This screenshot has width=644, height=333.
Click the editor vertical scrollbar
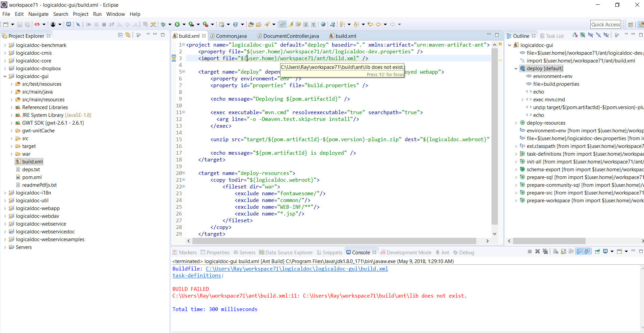pos(494,137)
